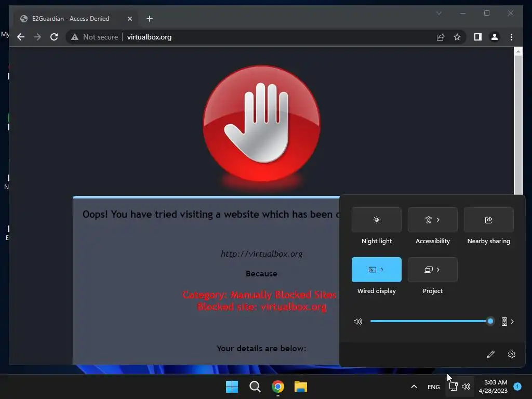Screen dimensions: 532x399
Task: Reload the virtualbox.org page
Action: pyautogui.click(x=54, y=37)
